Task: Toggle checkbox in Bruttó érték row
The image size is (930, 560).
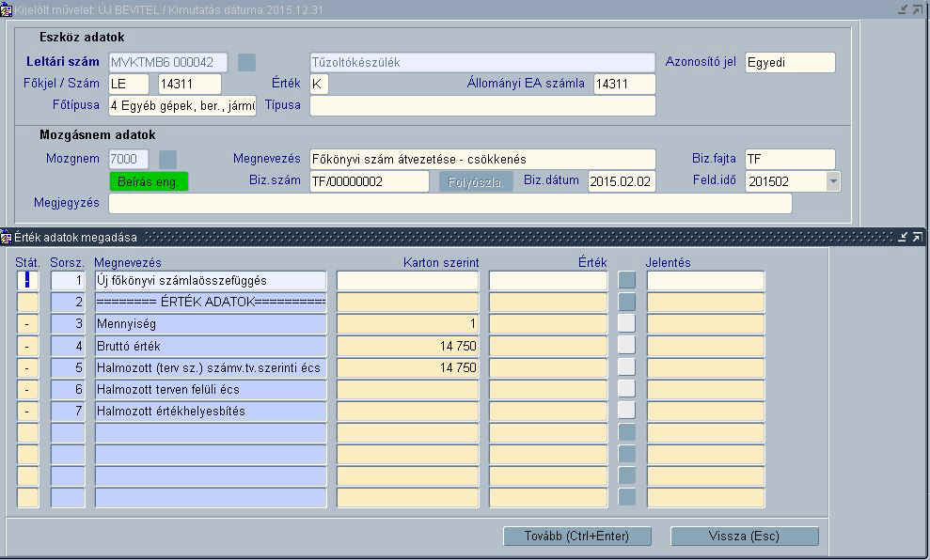Action: point(627,346)
